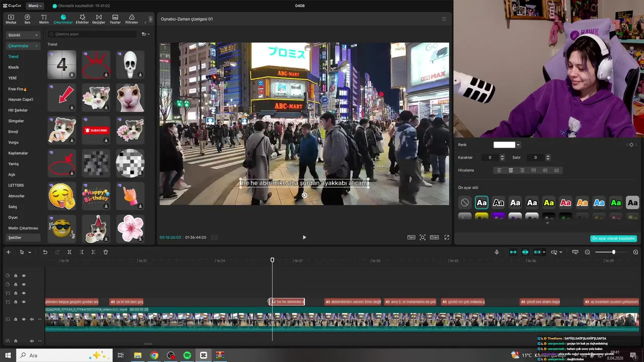
Task: Open the Menü dropdown
Action: [35, 6]
